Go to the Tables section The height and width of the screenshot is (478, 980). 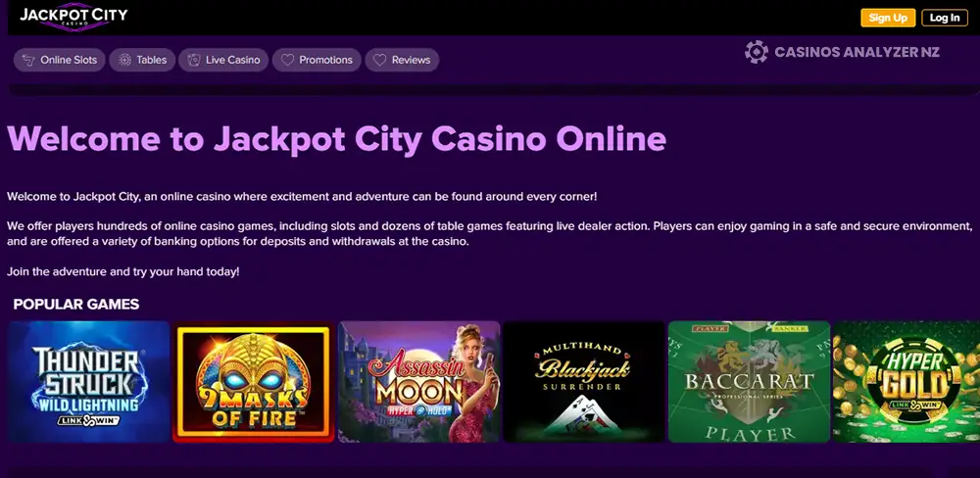(142, 60)
